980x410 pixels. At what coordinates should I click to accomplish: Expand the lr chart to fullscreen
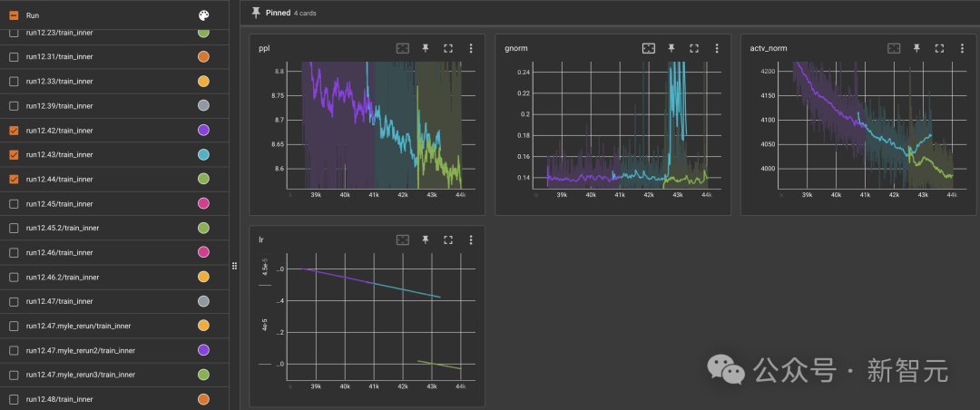[x=448, y=239]
